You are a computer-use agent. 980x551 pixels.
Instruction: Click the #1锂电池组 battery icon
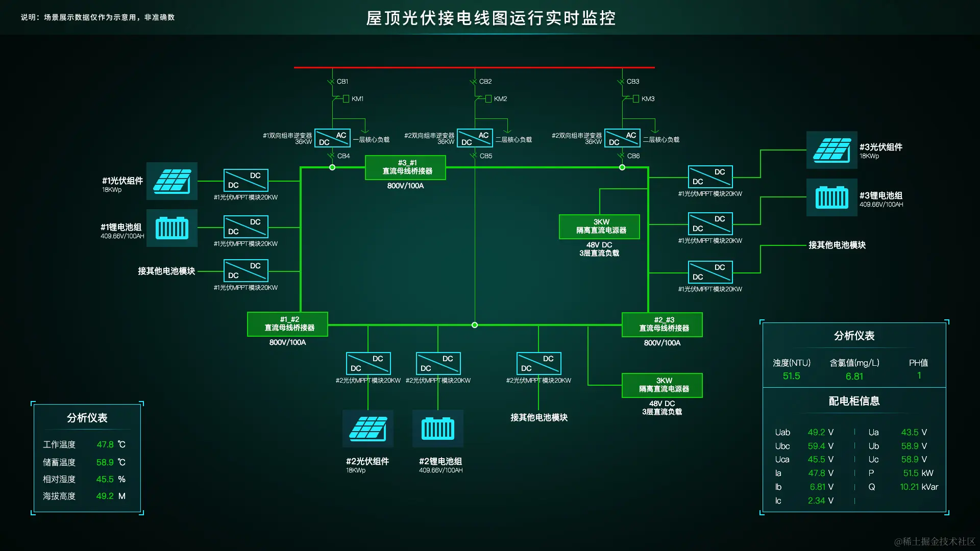click(x=172, y=228)
